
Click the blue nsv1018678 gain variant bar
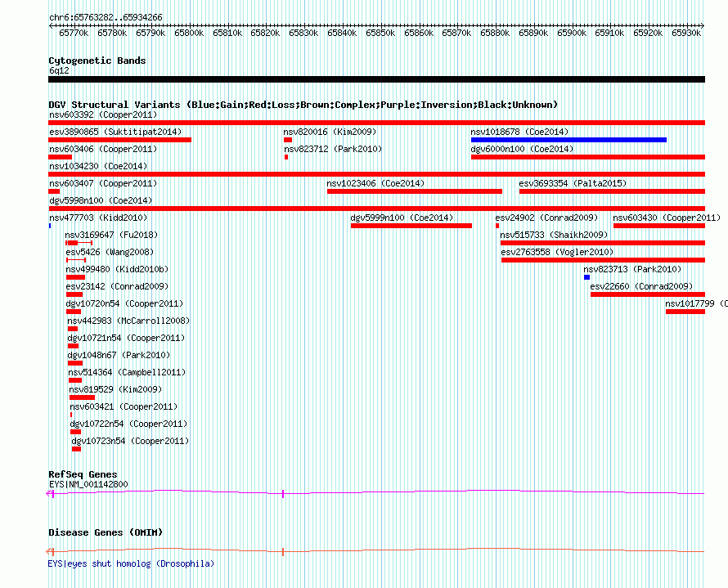(x=568, y=140)
